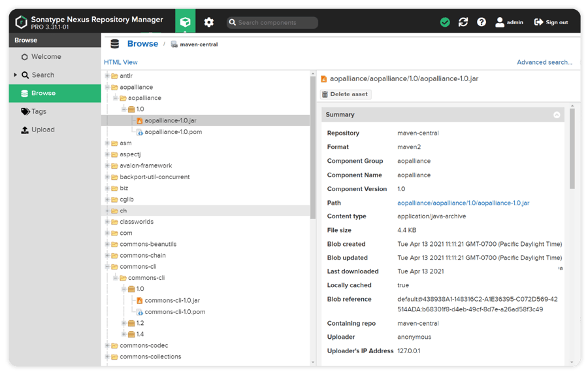Click the repository browse cube icon in header
The image size is (588, 378).
(186, 21)
